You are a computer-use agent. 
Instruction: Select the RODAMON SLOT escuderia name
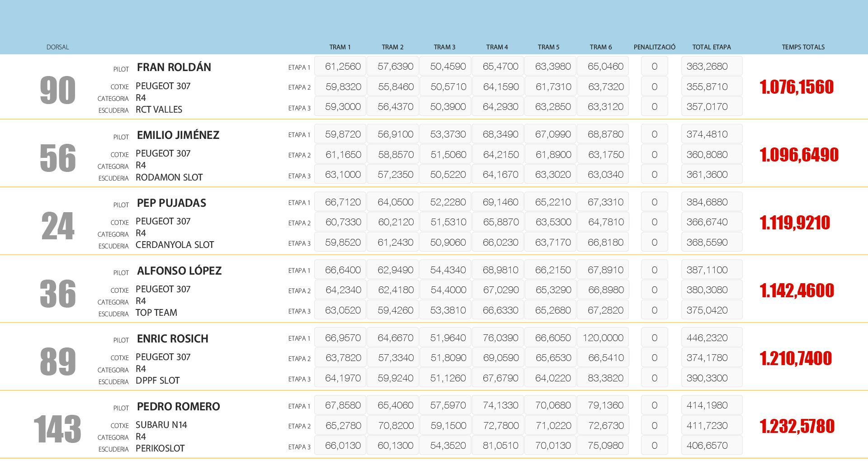pyautogui.click(x=169, y=177)
